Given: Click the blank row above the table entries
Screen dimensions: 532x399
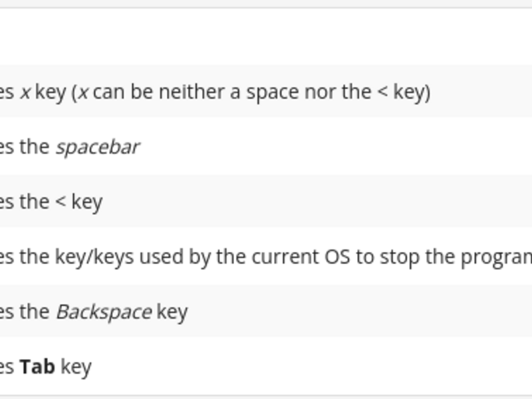Looking at the screenshot, I should point(266,37).
